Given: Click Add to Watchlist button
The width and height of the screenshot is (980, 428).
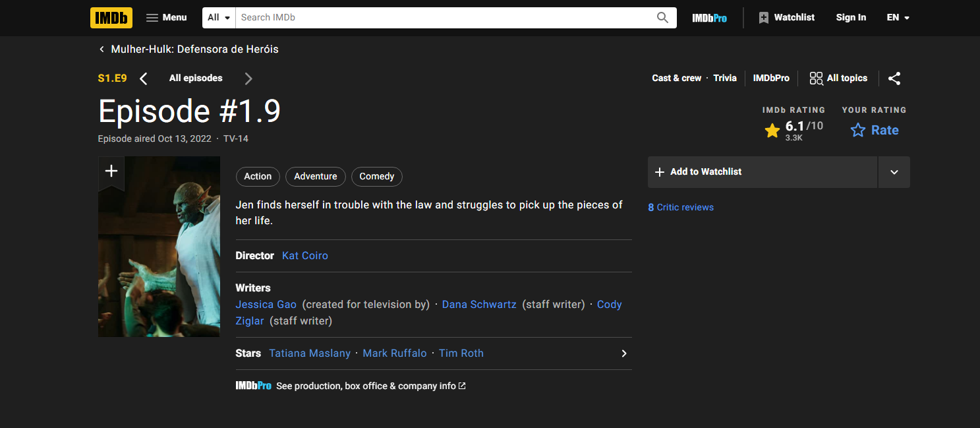Looking at the screenshot, I should coord(763,172).
